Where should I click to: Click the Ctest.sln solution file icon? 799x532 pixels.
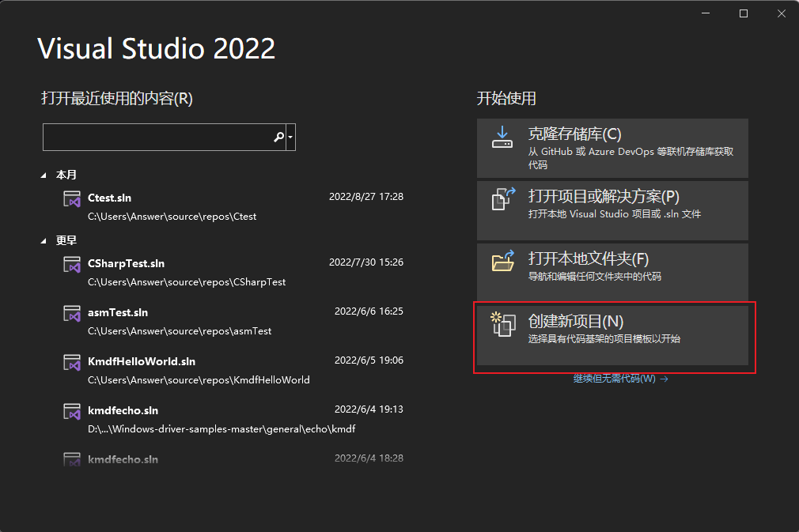(73, 199)
